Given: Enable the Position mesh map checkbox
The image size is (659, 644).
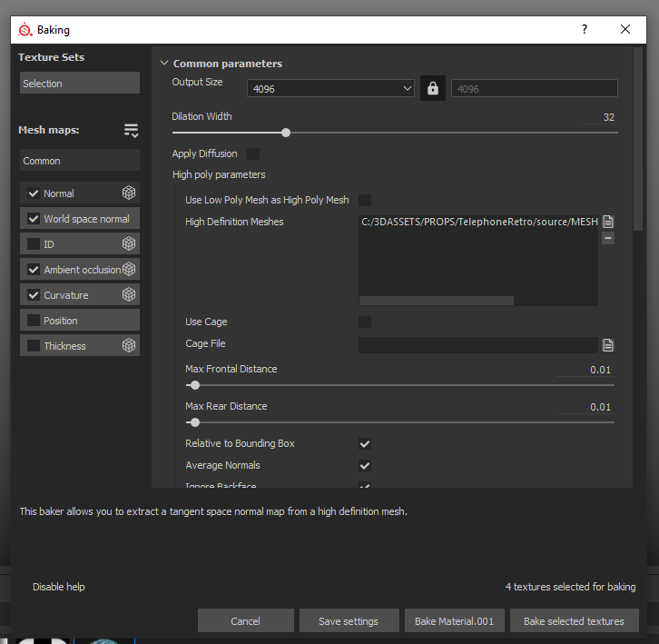Looking at the screenshot, I should 34,321.
